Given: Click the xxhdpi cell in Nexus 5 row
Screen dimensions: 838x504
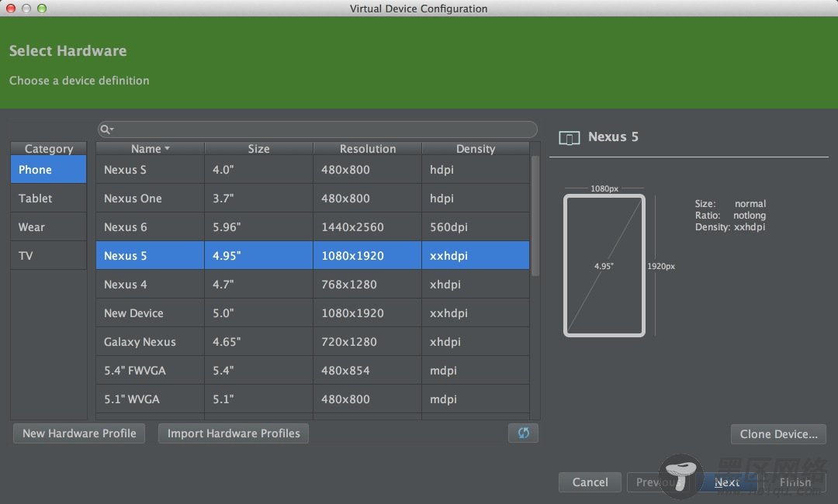Looking at the screenshot, I should (x=476, y=256).
